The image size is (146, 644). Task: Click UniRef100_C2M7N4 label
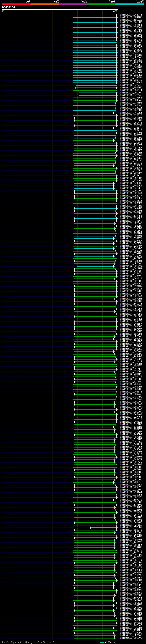point(131,364)
